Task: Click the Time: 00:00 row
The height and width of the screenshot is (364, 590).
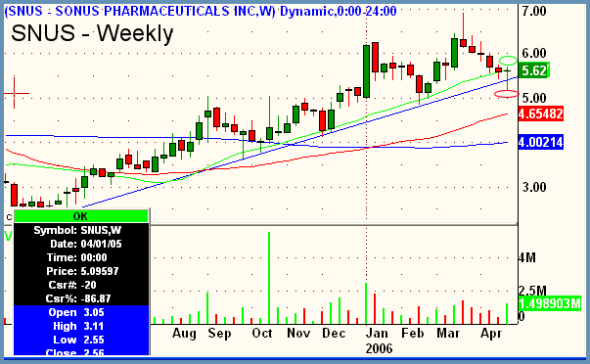Action: 81,257
